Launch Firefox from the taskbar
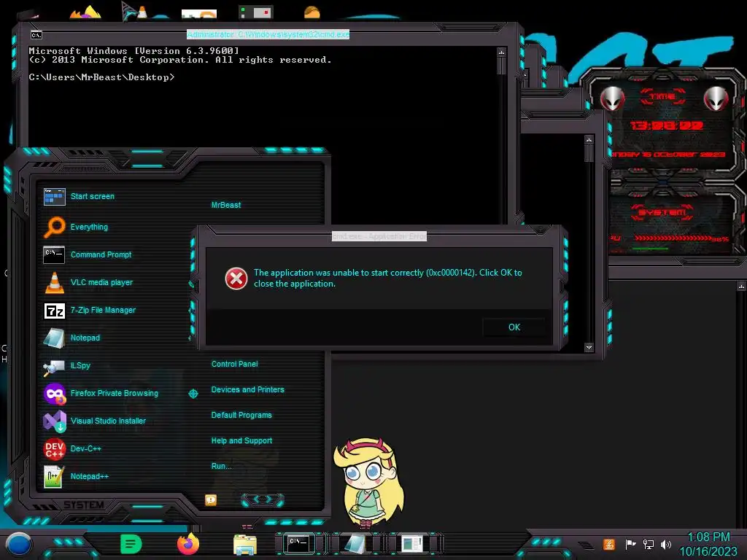747x560 pixels. 188,544
